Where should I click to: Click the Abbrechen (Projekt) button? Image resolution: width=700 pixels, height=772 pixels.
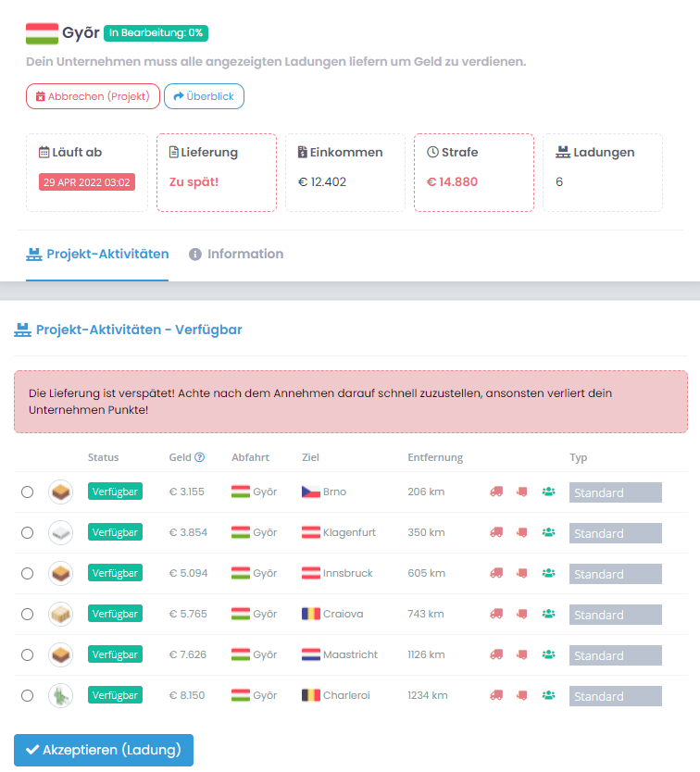[93, 96]
